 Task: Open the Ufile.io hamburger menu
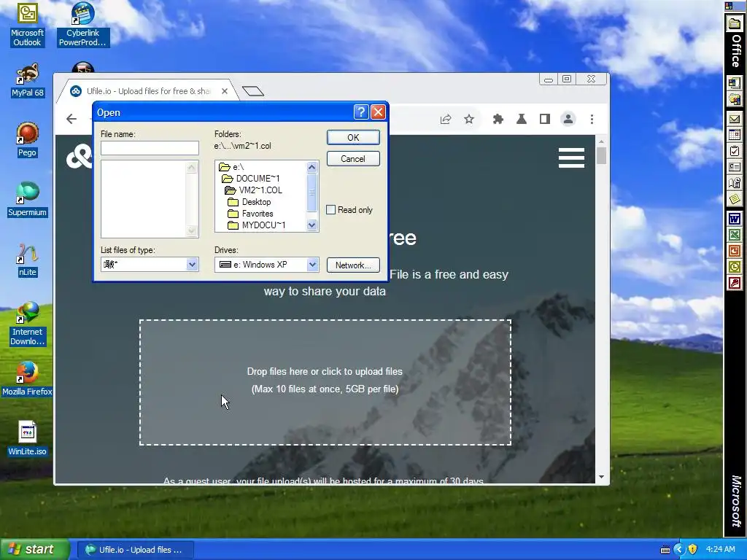[x=571, y=157]
